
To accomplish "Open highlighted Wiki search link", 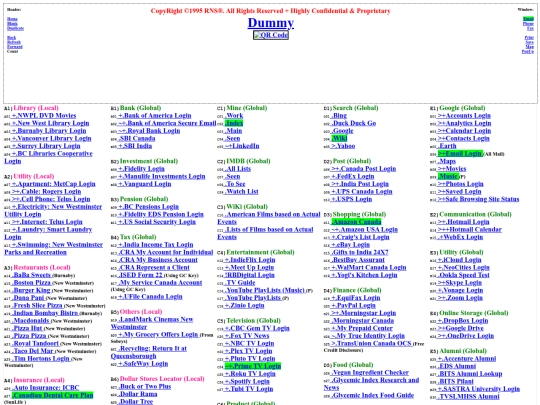I will tap(339, 138).
